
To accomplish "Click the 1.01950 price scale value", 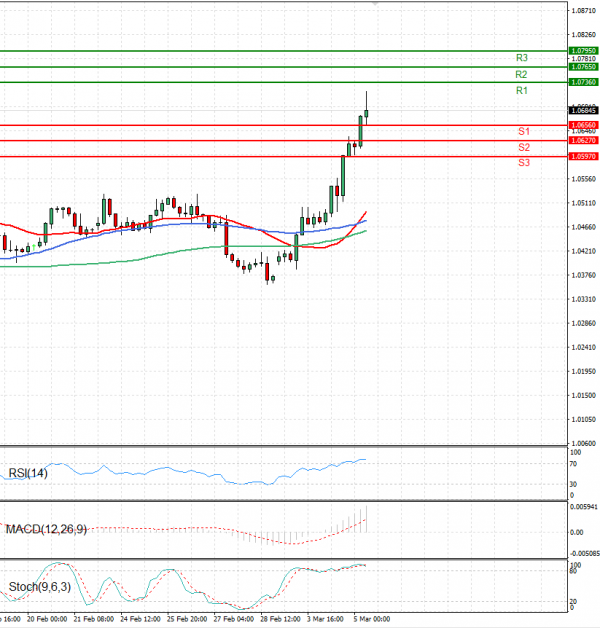I will point(584,371).
